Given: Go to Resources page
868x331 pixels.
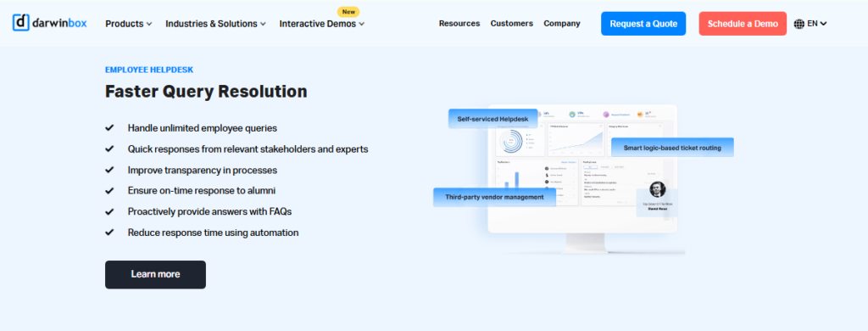Looking at the screenshot, I should coord(459,23).
